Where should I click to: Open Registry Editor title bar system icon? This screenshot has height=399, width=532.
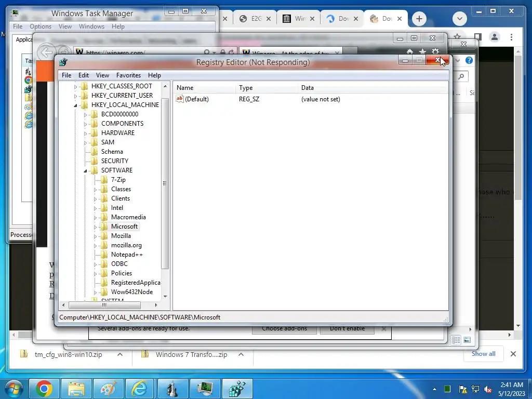click(x=63, y=62)
